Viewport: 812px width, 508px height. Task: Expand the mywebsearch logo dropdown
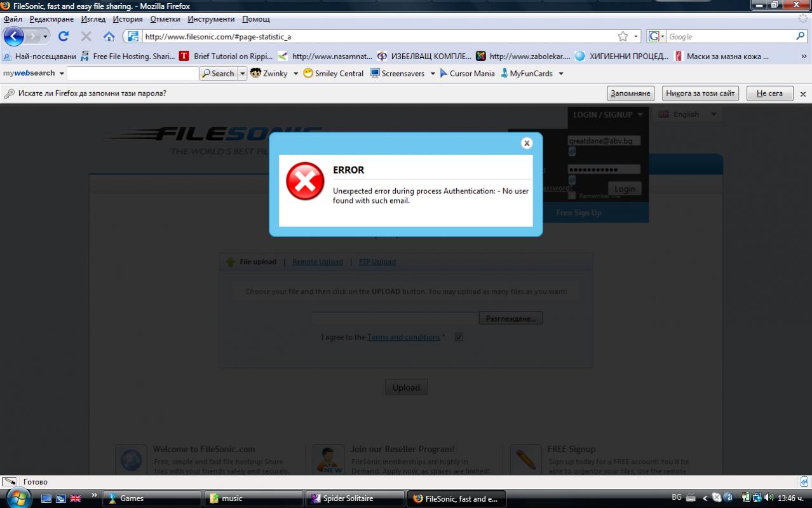point(62,73)
